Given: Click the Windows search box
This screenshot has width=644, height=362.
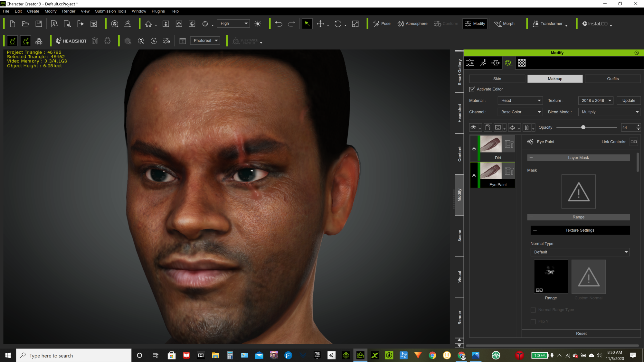Looking at the screenshot, I should click(74, 356).
